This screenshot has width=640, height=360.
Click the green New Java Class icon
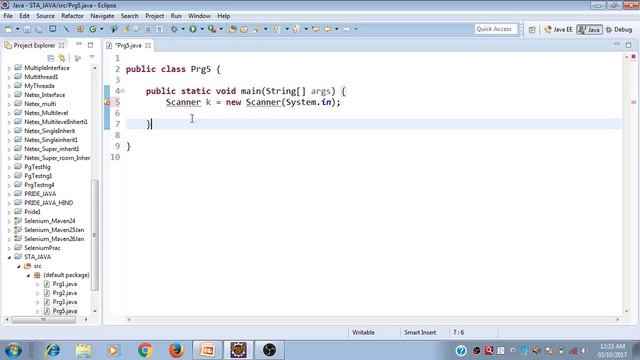(93, 29)
